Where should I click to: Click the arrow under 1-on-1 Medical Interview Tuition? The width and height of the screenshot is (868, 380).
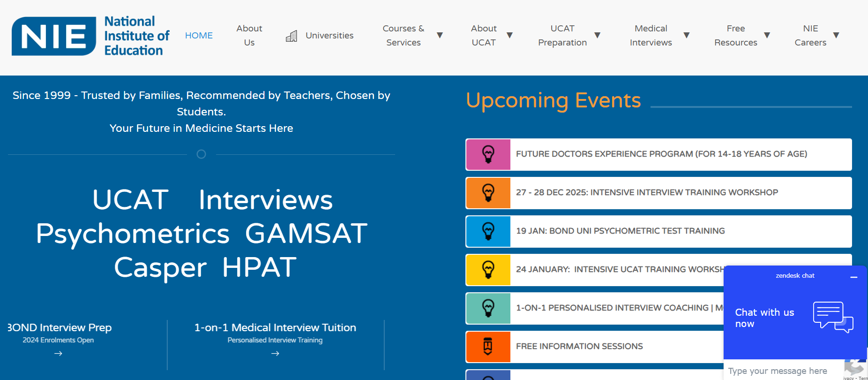[275, 354]
